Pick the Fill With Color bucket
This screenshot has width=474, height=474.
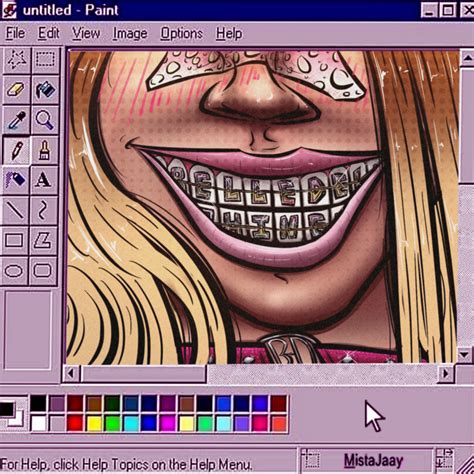point(45,90)
